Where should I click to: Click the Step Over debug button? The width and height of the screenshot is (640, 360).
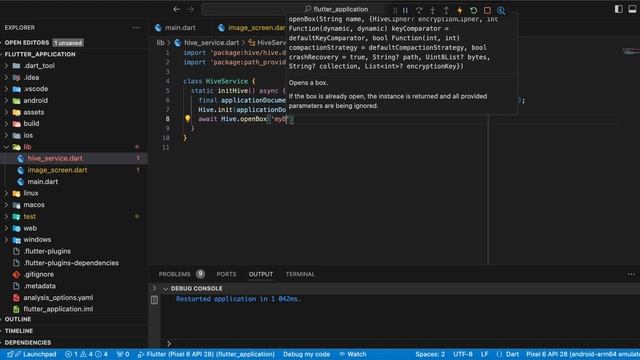(x=419, y=10)
